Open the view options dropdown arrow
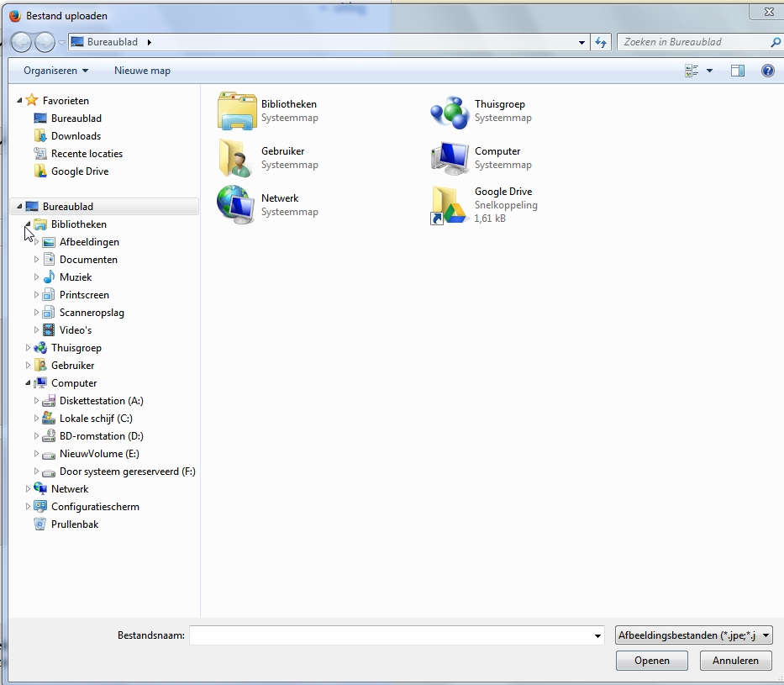Viewport: 784px width, 685px height. pos(709,71)
